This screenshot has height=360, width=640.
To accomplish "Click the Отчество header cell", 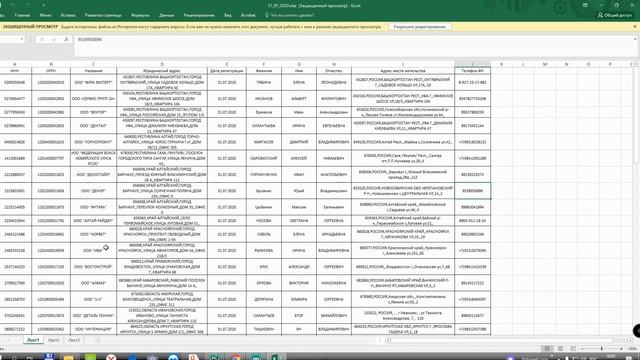I will (334, 71).
